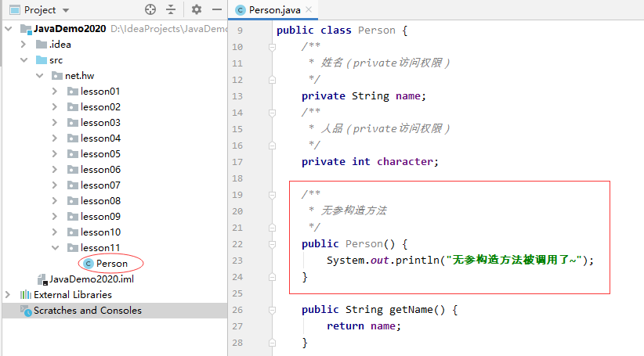644x356 pixels.
Task: Select the lesson07 package label
Action: pyautogui.click(x=100, y=185)
